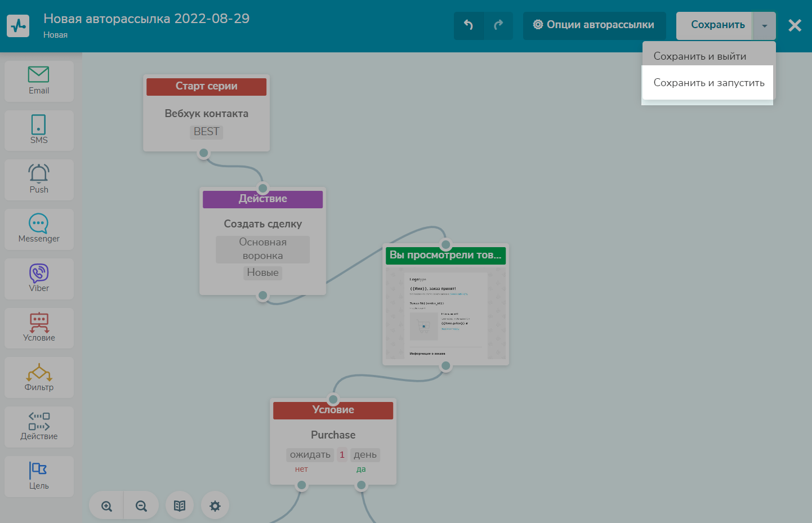Zoom in on the canvas
The width and height of the screenshot is (812, 523).
coord(106,506)
